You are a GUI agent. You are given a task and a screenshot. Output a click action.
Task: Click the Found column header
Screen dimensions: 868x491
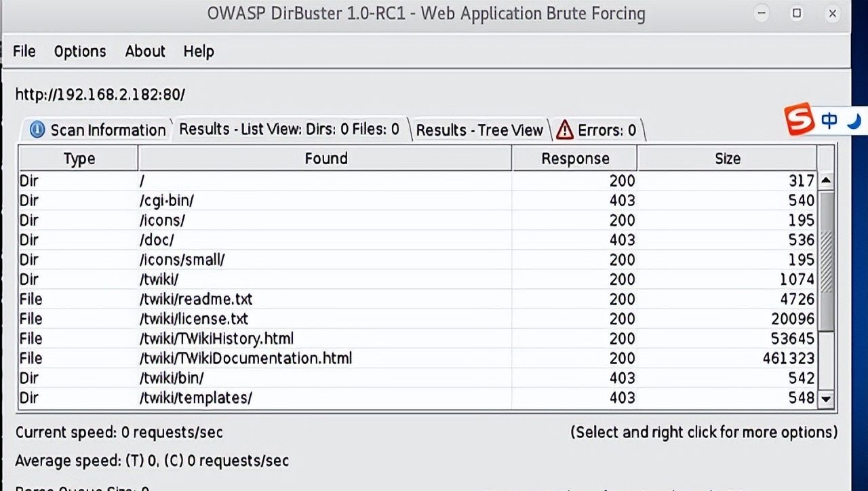[x=325, y=159]
